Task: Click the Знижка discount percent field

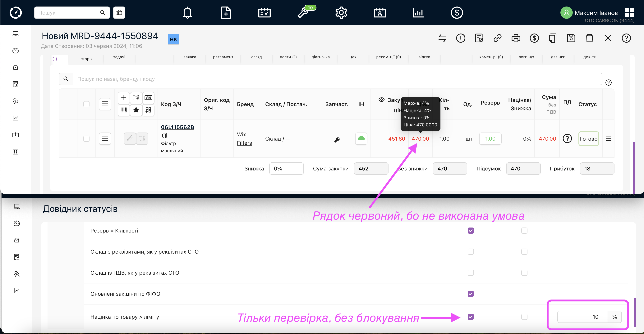Action: (x=286, y=169)
